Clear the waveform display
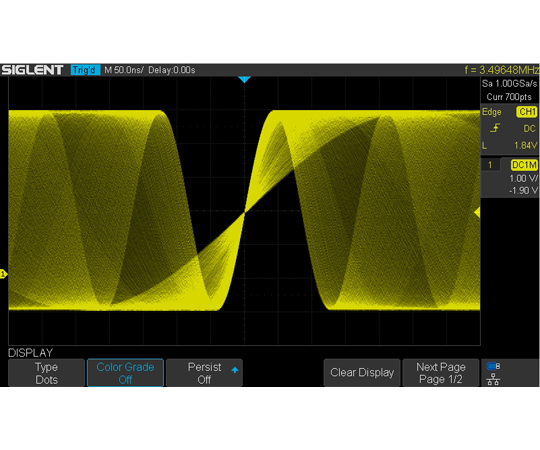540x450 pixels. coord(362,373)
